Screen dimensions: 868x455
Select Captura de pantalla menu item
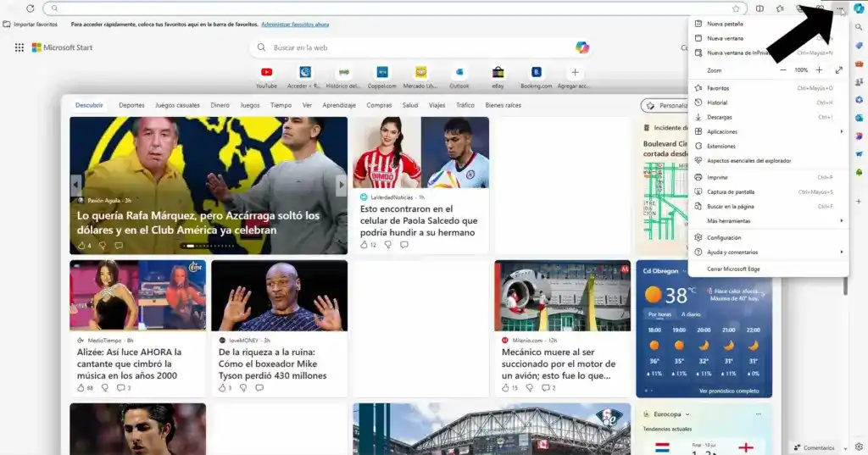pos(768,192)
